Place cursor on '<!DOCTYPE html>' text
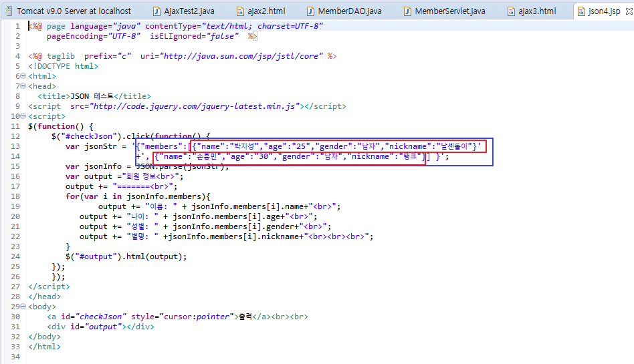This screenshot has width=634, height=364. click(63, 66)
